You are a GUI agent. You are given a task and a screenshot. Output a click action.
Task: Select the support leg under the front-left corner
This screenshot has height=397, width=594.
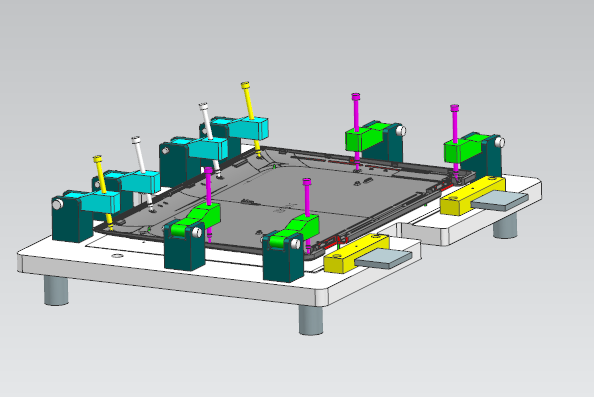pos(56,291)
